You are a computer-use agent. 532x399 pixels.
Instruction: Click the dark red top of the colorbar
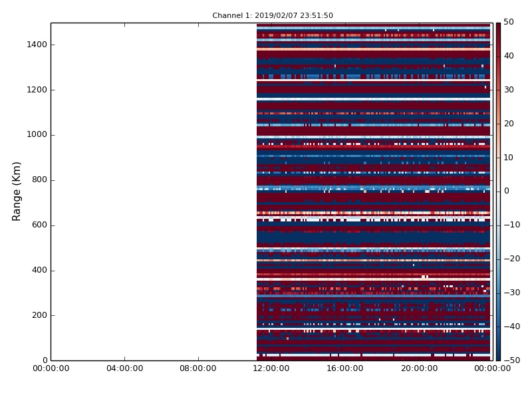498,26
